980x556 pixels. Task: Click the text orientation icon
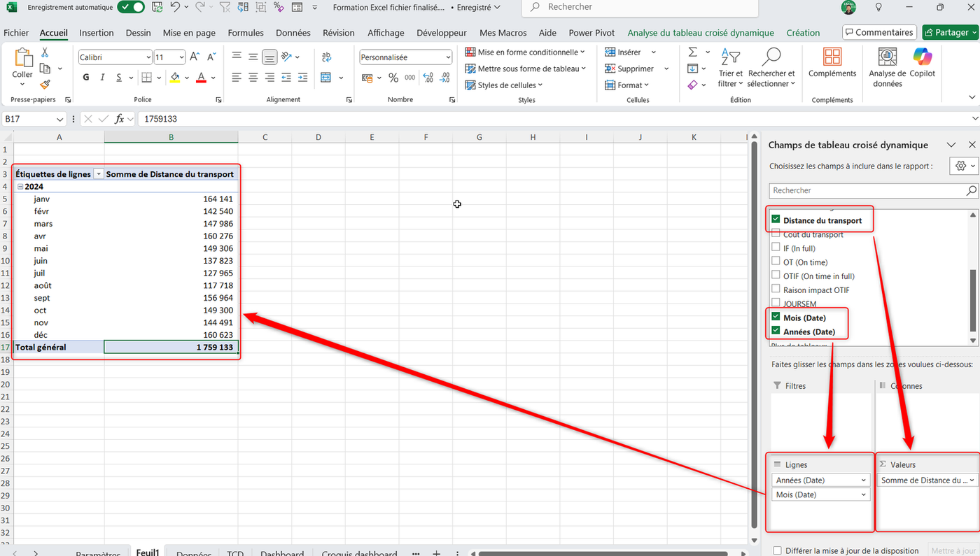click(x=286, y=57)
